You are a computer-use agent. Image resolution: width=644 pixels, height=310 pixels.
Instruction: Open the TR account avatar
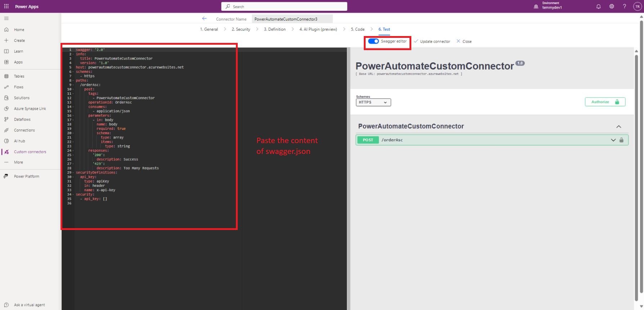pos(638,6)
